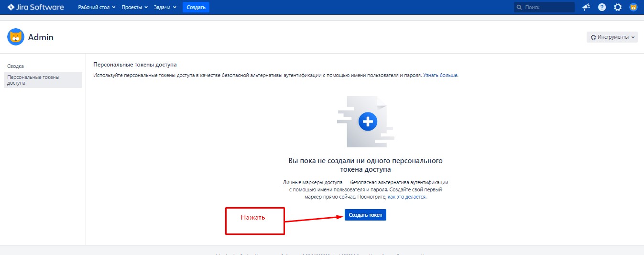Image resolution: width=644 pixels, height=255 pixels.
Task: Open the Инструменты tools dropdown
Action: click(612, 37)
